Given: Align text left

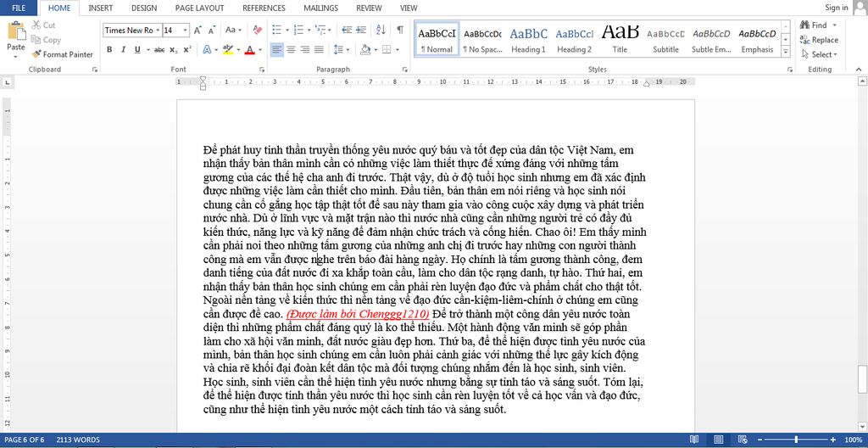Looking at the screenshot, I should 277,49.
